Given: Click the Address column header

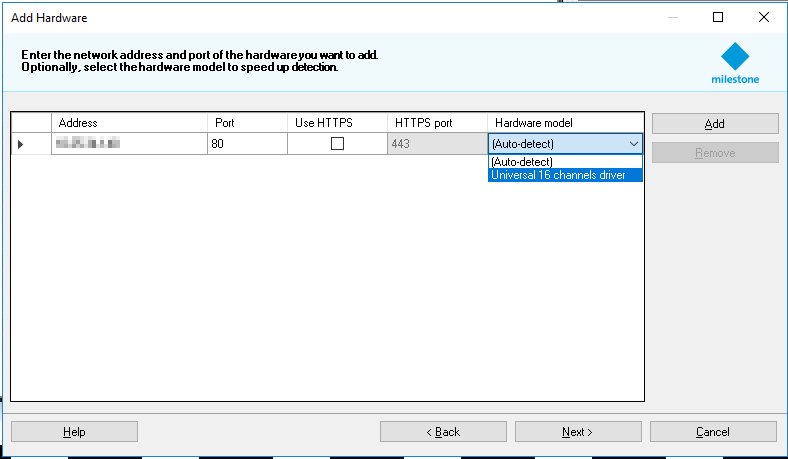Looking at the screenshot, I should pos(128,123).
